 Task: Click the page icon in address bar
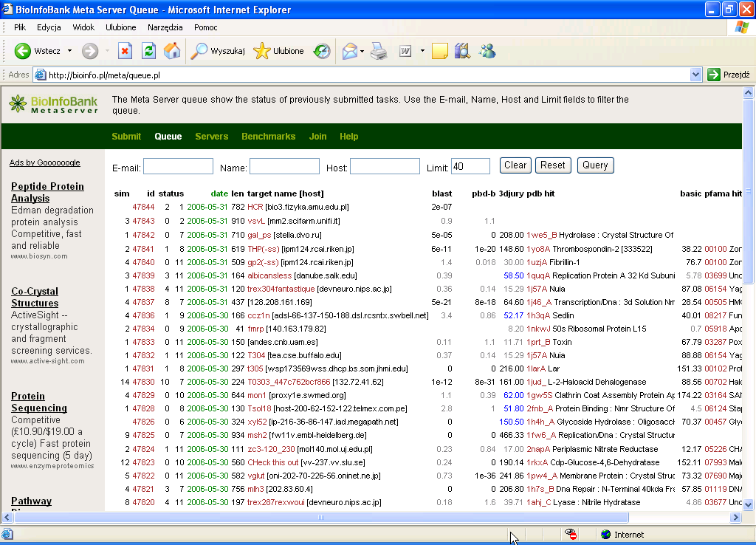click(x=41, y=75)
